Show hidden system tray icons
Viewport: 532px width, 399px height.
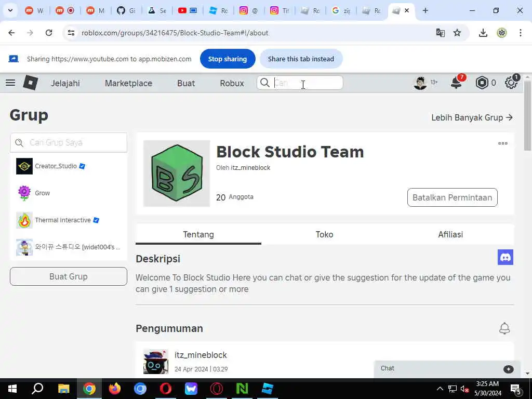tap(440, 389)
